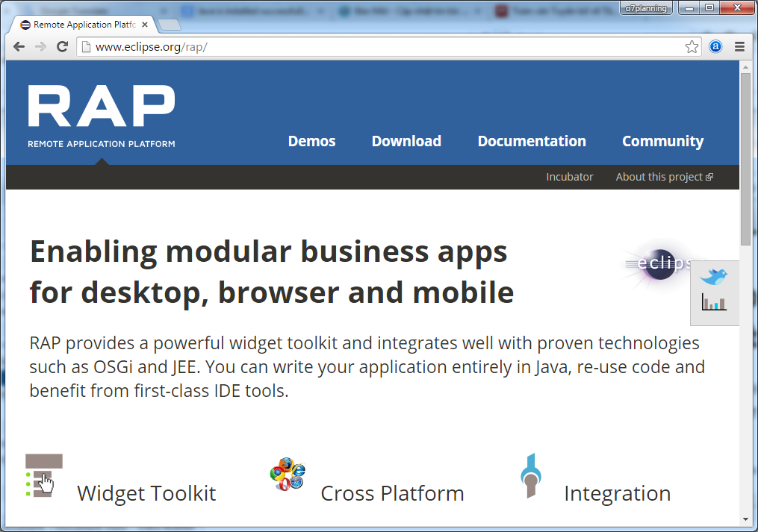
Task: Click the browser forward arrow
Action: coord(40,47)
